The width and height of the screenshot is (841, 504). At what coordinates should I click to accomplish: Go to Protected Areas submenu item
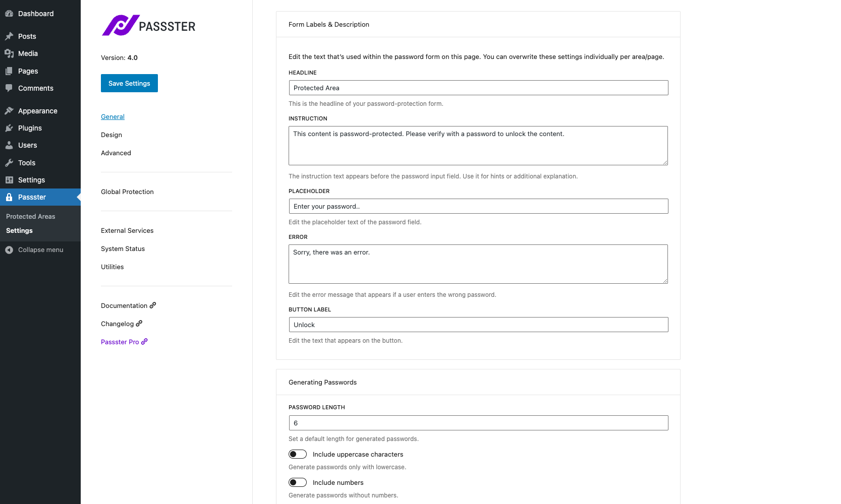31,216
